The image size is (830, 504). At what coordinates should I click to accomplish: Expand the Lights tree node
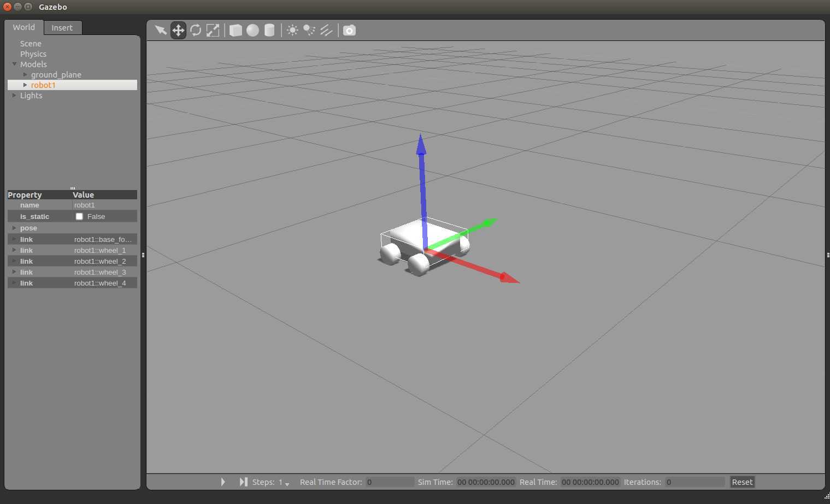14,96
